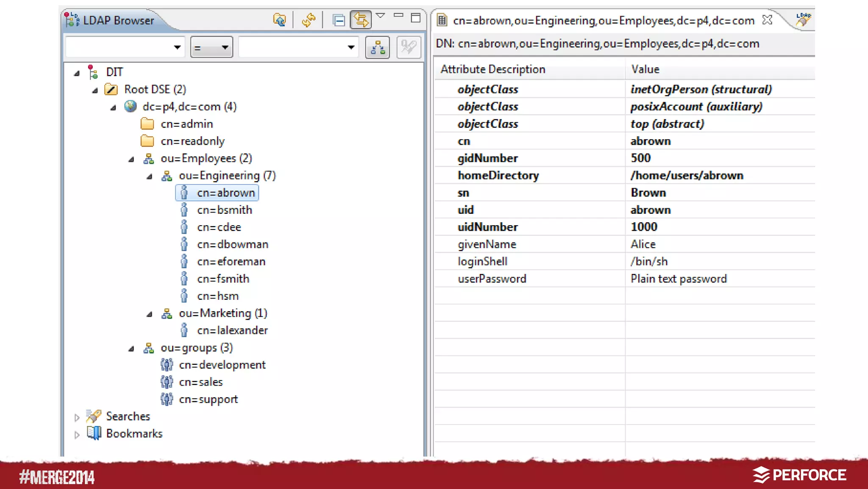This screenshot has width=868, height=489.
Task: Click the search scope hierarchy button
Action: pos(377,47)
